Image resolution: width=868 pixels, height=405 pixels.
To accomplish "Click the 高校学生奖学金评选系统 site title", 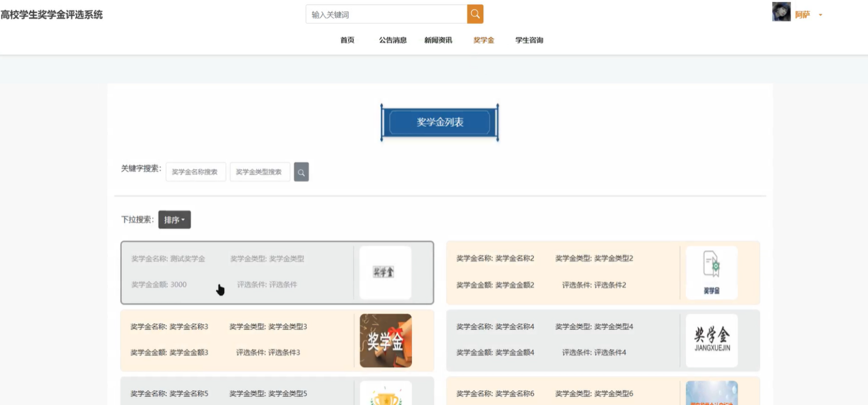I will coord(52,15).
